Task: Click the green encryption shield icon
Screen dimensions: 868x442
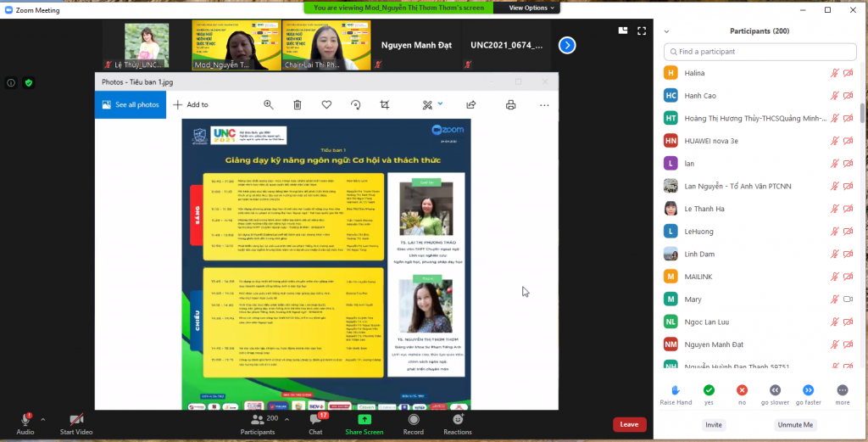Action: click(29, 83)
